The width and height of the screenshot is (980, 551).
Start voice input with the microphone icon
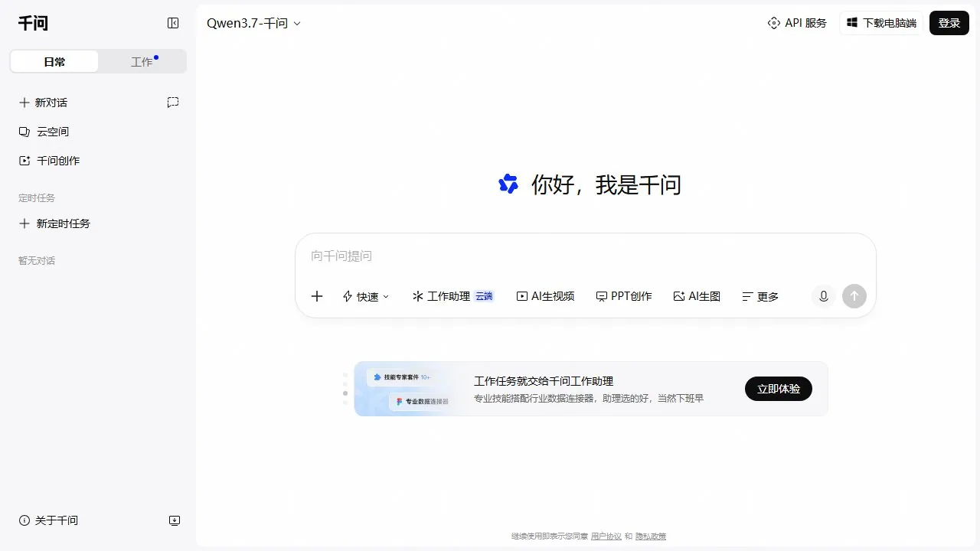click(x=824, y=296)
